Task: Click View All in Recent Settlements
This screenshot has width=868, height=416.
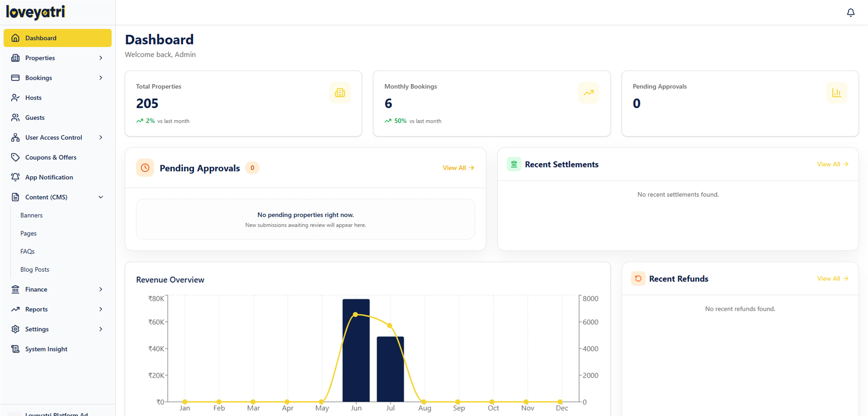Action: 832,164
